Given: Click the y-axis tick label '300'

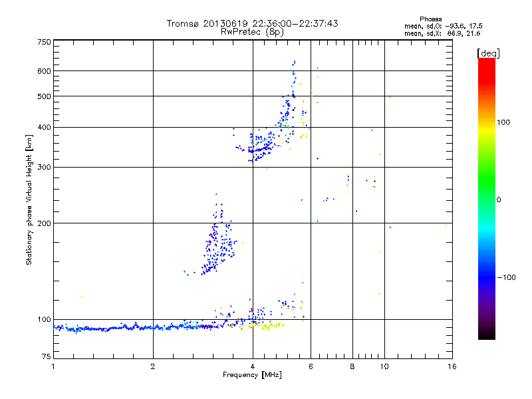Looking at the screenshot, I should pos(44,168).
